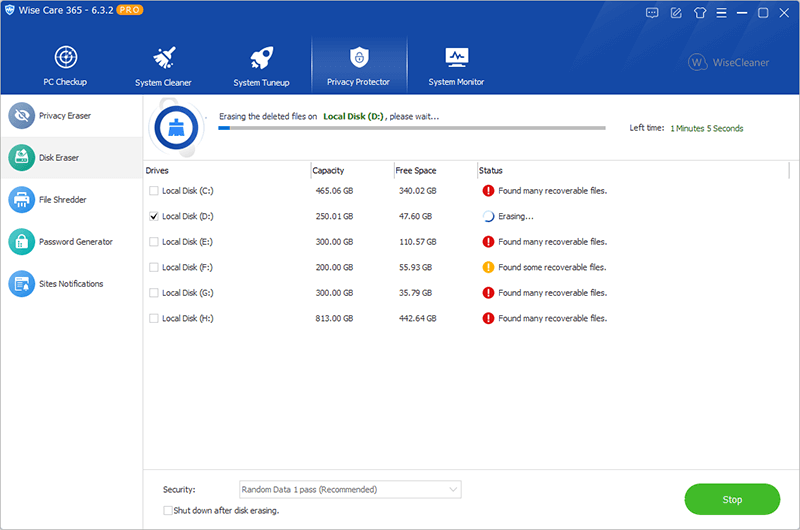Sort by the Capacity column header
800x530 pixels.
328,170
